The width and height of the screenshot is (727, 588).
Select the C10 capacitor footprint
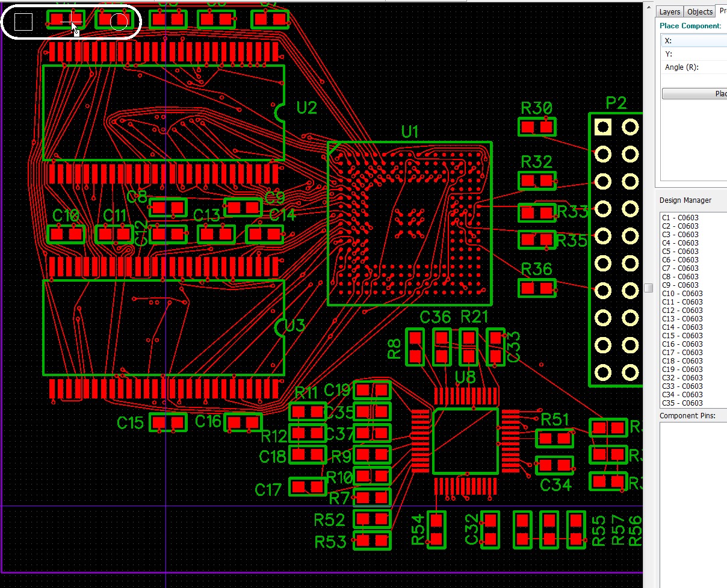[x=66, y=234]
